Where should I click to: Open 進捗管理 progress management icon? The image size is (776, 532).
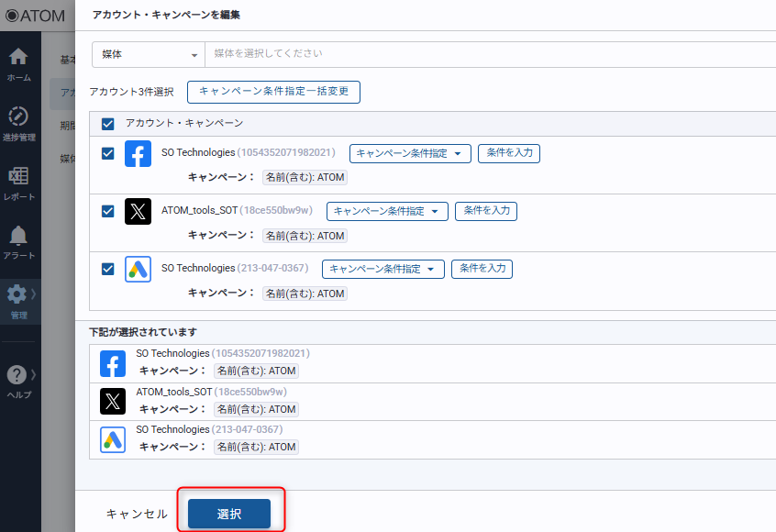(x=18, y=117)
